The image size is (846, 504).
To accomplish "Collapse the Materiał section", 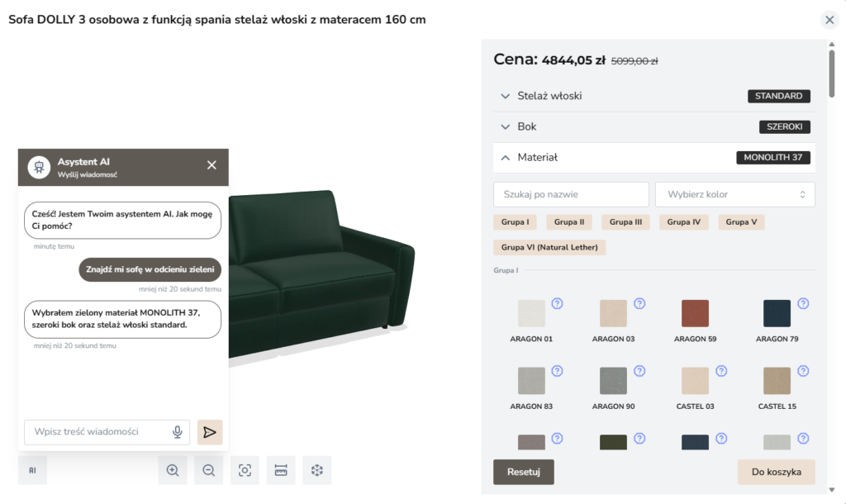I will pos(506,157).
